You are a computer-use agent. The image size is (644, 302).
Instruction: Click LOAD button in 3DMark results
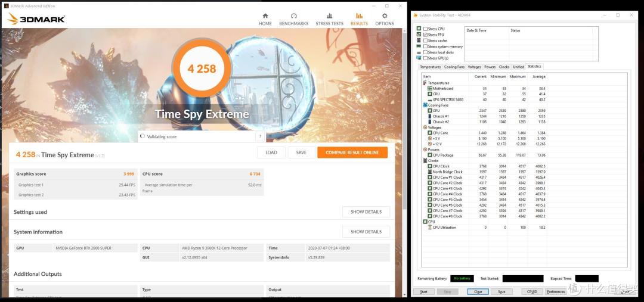[271, 152]
